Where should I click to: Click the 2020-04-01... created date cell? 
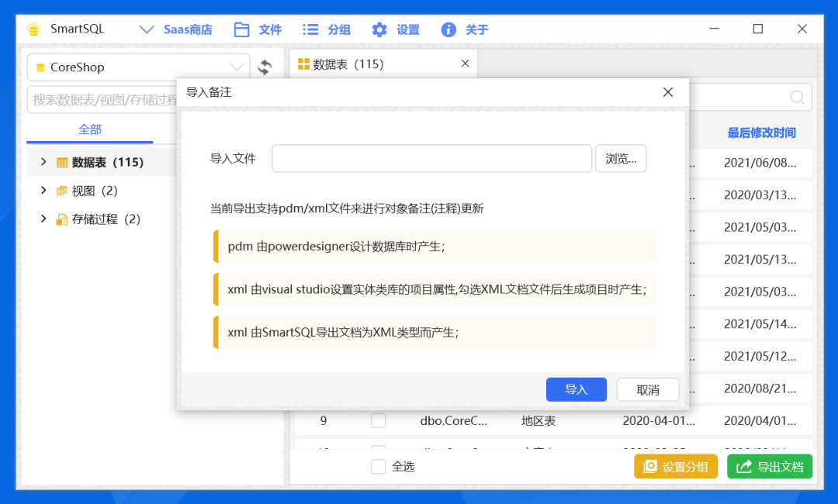(659, 421)
